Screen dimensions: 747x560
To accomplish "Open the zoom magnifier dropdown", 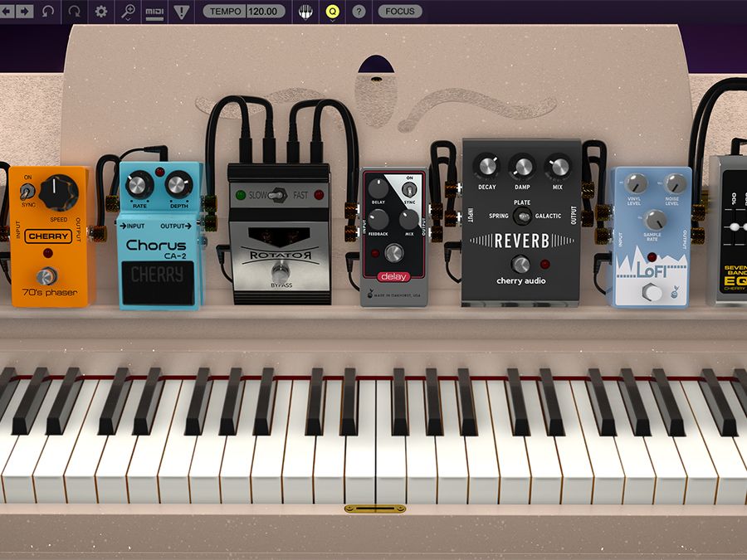I will click(128, 12).
